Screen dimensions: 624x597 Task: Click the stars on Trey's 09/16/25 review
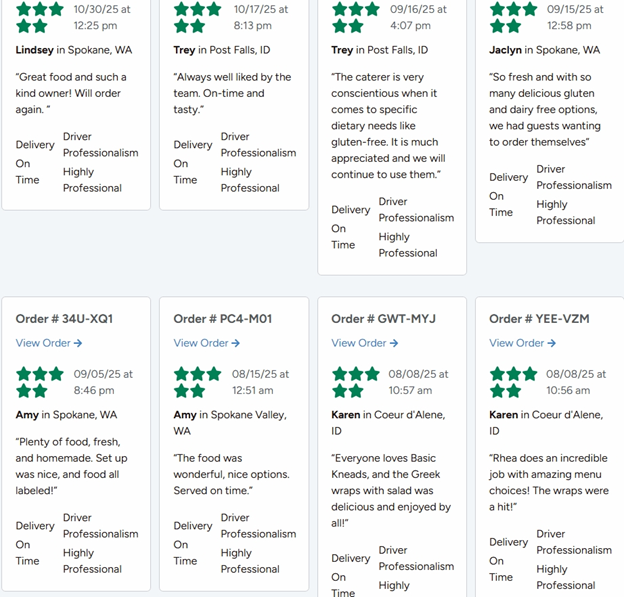point(356,17)
